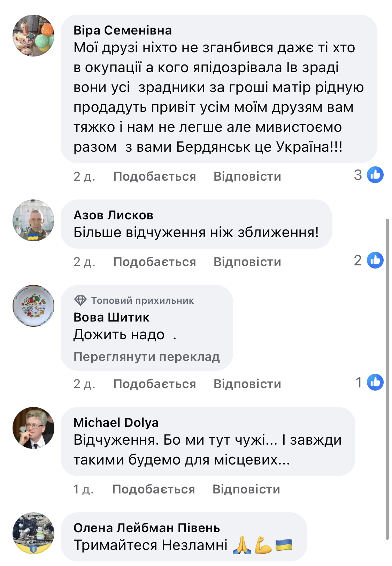This screenshot has height=566, width=392.
Task: Open Олена Лейбман Півень's avatar
Action: coord(33,533)
